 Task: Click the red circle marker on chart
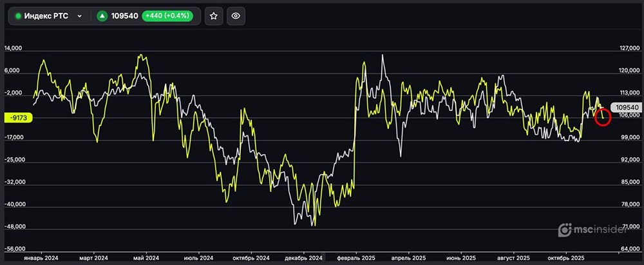[603, 117]
